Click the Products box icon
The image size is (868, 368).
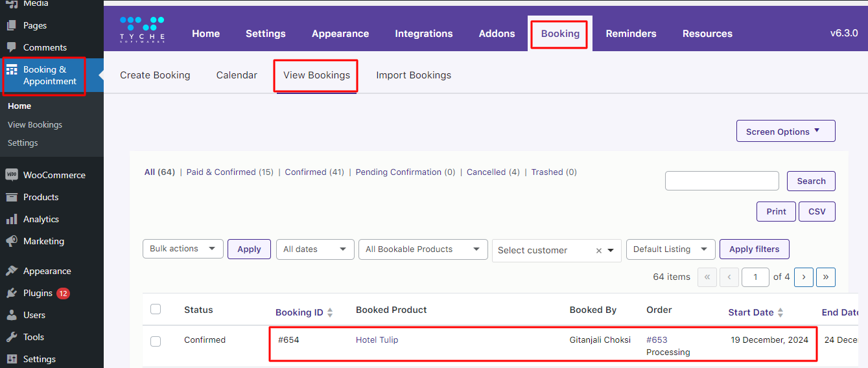pyautogui.click(x=12, y=197)
